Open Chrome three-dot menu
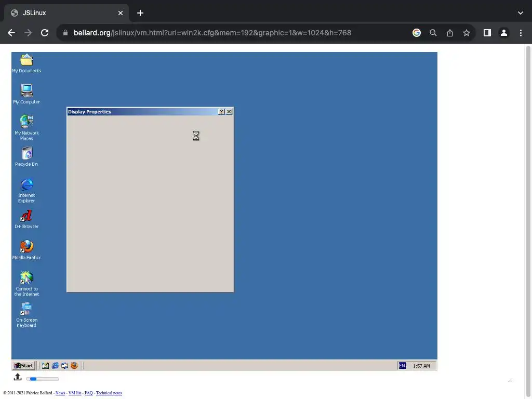The width and height of the screenshot is (532, 399). pos(521,33)
